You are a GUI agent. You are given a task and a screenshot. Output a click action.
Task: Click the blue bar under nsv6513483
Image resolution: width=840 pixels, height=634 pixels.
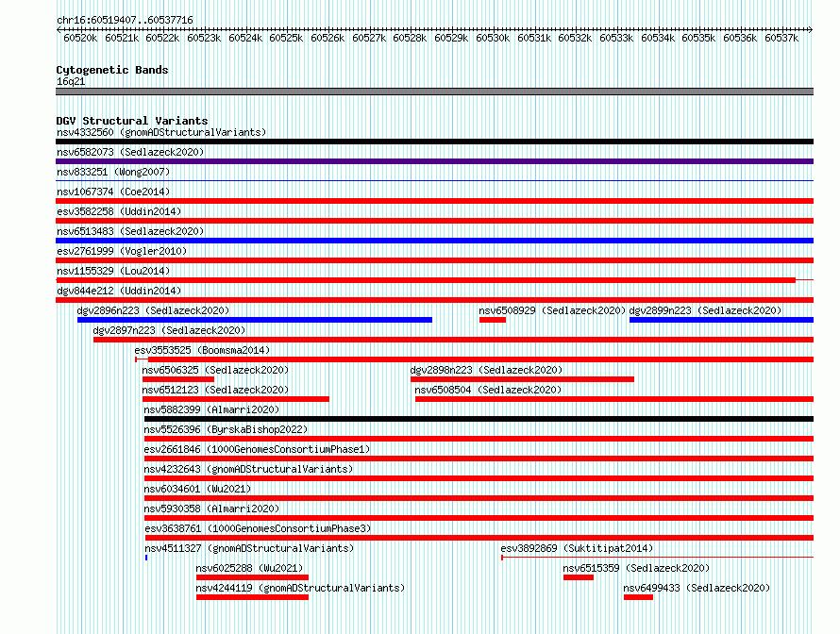434,241
